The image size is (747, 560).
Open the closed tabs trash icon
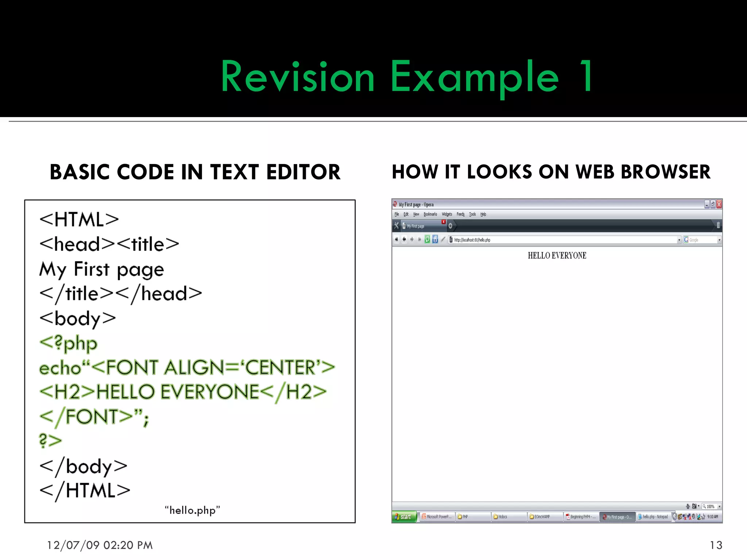coord(718,225)
